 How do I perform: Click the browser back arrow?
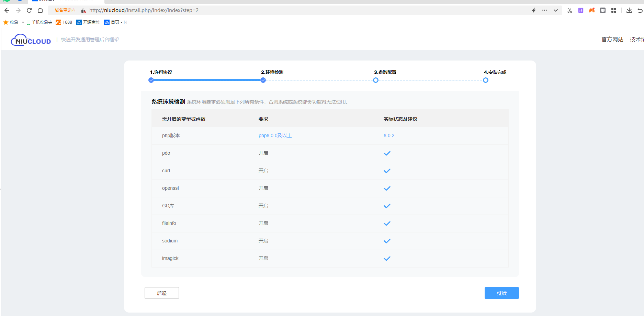pos(7,10)
